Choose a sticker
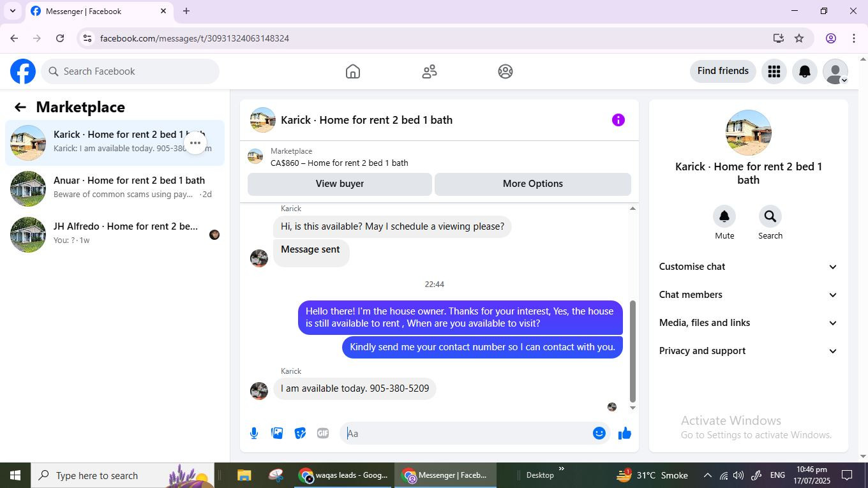 pyautogui.click(x=300, y=434)
